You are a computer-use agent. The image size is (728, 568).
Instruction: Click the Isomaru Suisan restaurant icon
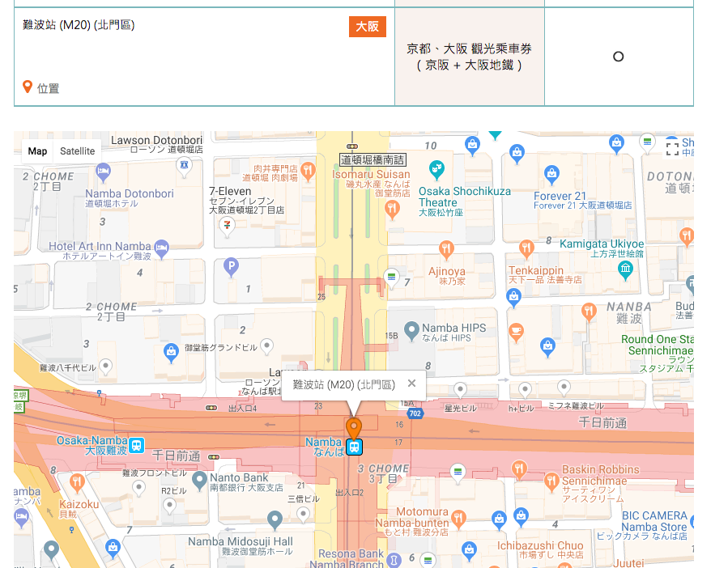(392, 210)
